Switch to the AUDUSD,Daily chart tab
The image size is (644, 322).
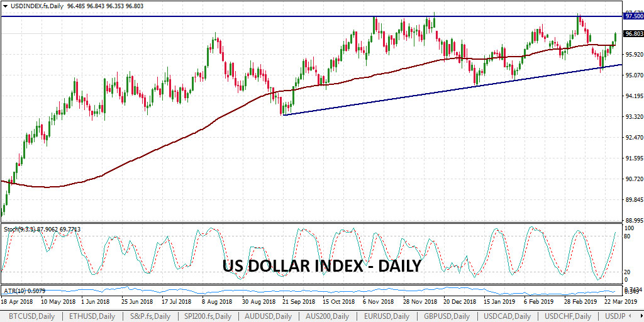[x=268, y=316]
